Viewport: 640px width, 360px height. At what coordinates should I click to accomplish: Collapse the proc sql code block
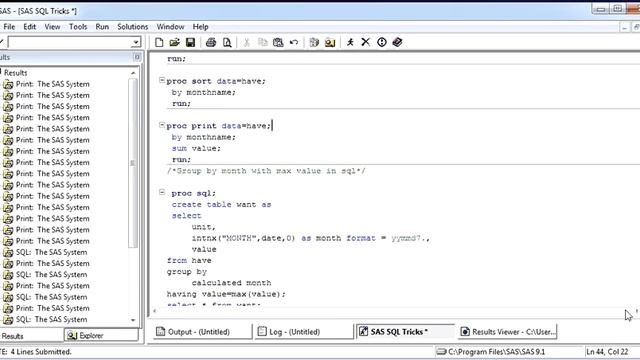[x=162, y=192]
